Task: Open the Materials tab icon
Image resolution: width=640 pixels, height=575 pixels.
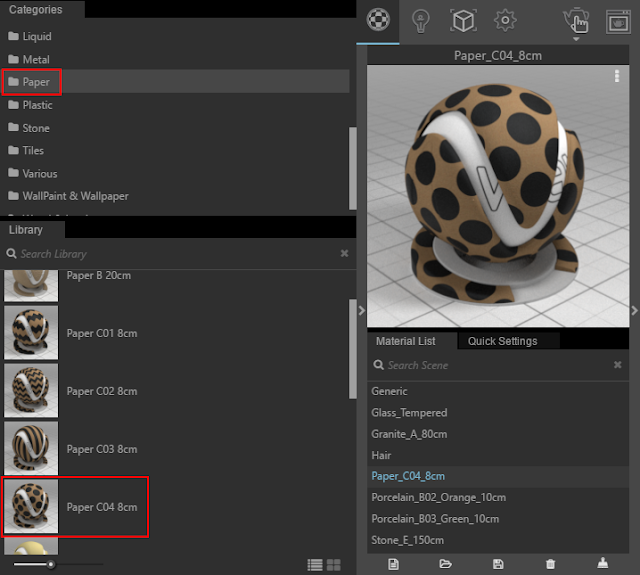Action: pyautogui.click(x=378, y=20)
